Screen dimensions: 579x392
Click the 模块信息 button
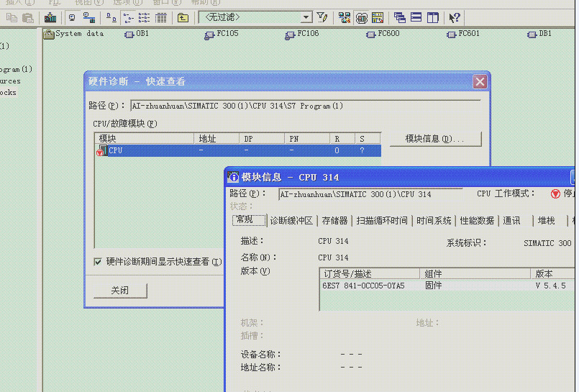[x=435, y=139]
